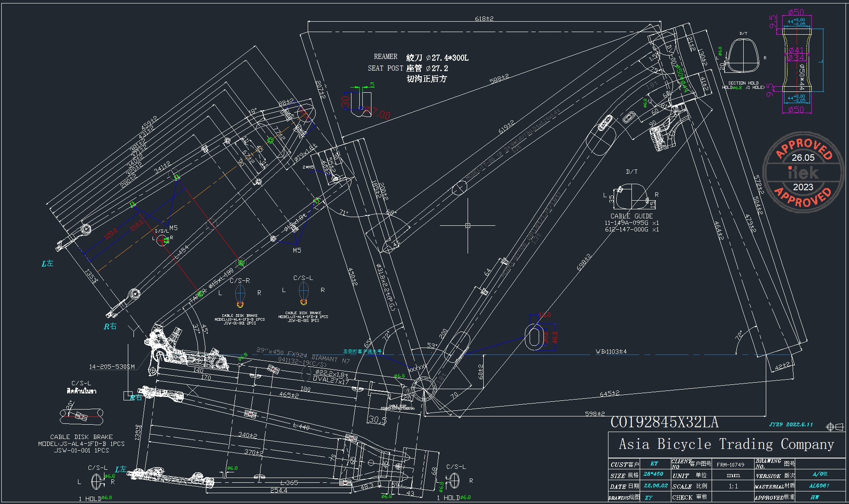
Task: Select the C0192845X32LA drawing code text
Action: 664,423
